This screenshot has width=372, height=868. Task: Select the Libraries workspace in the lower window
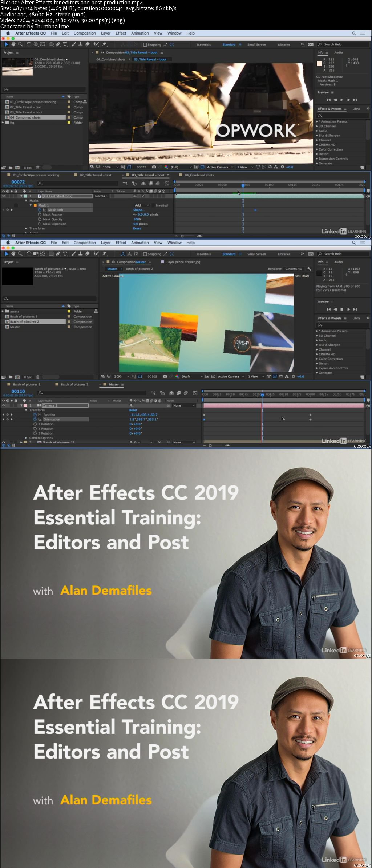284,254
